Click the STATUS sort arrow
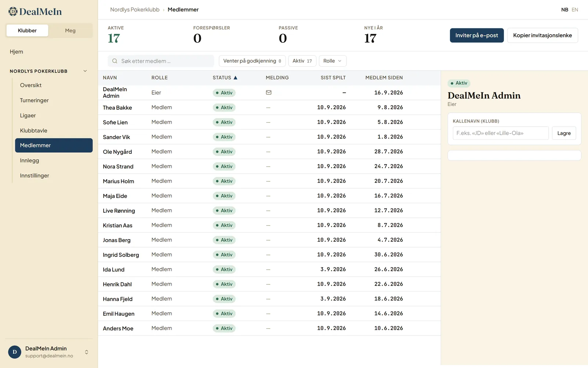The width and height of the screenshot is (588, 368). (236, 78)
